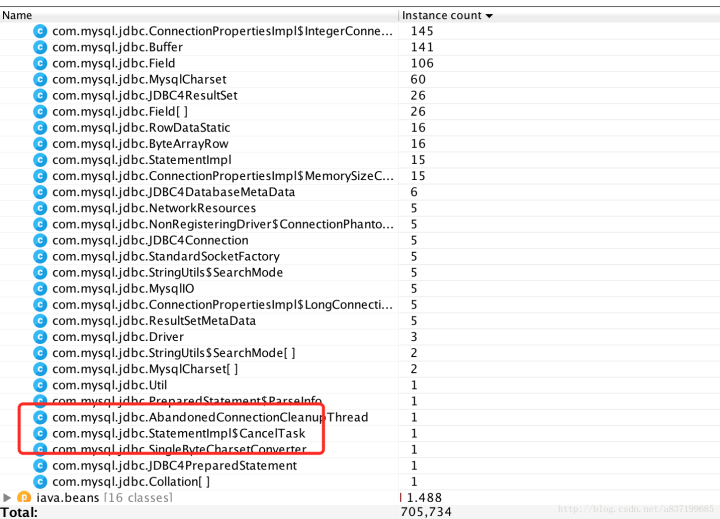Viewport: 720px width, 519px height.
Task: Click class icon beside StatementImpl$CancelTask
Action: 40,433
